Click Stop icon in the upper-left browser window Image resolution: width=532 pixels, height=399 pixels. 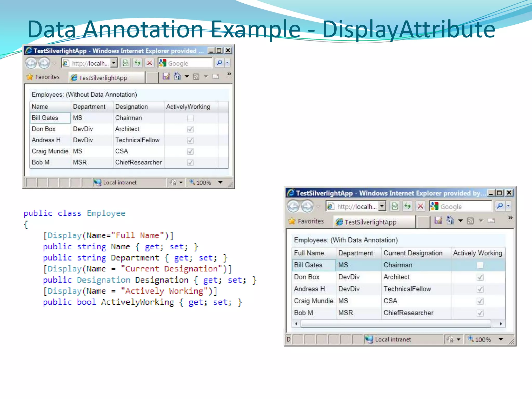tap(150, 63)
